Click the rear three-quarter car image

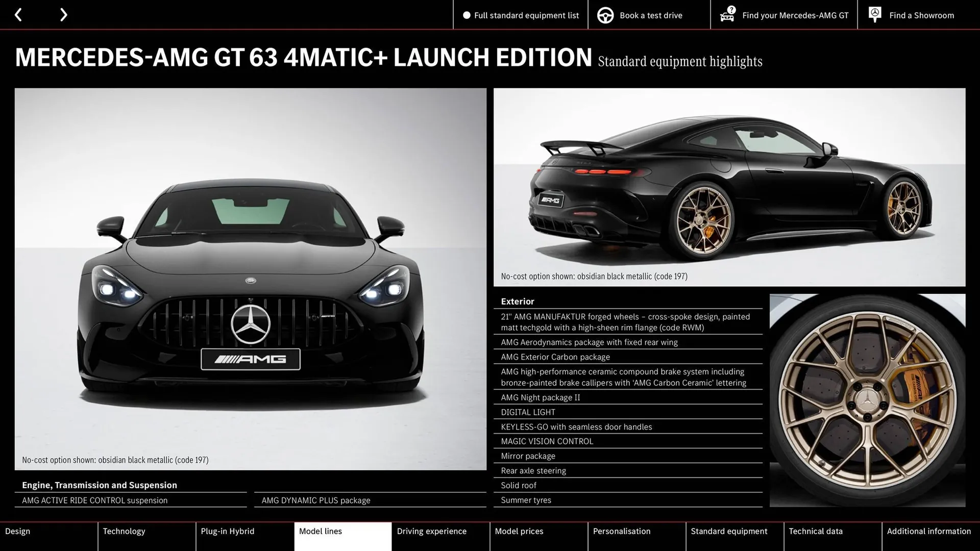click(x=729, y=187)
